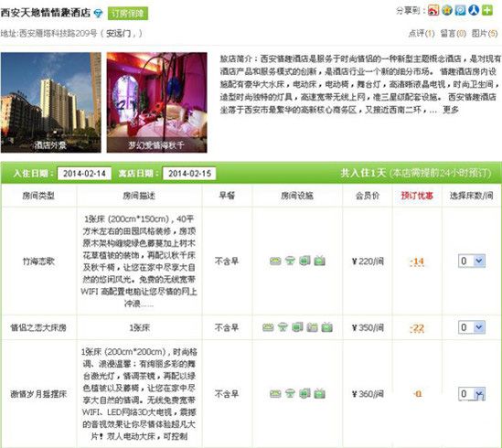Click 更多 to expand hotel introduction
The width and height of the screenshot is (502, 448).
tap(451, 110)
